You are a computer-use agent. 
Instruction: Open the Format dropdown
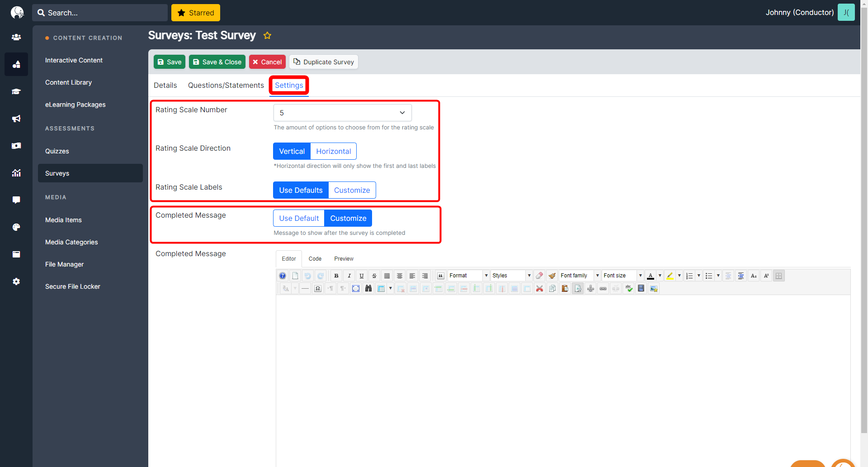[x=468, y=276]
